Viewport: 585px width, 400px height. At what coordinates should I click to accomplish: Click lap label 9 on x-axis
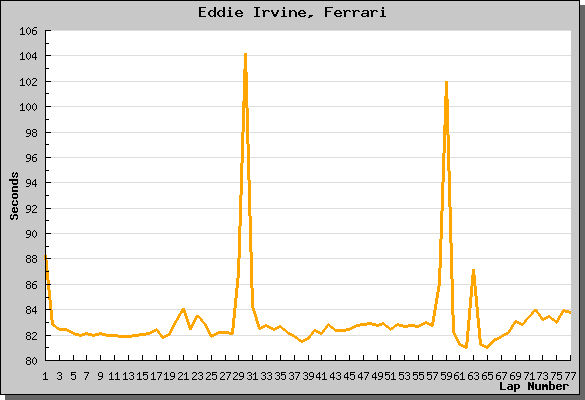coord(100,376)
